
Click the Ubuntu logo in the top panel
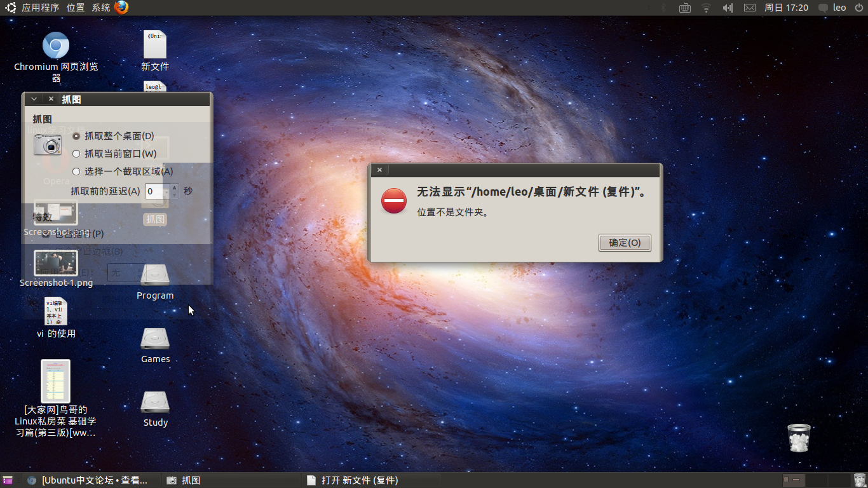tap(11, 8)
